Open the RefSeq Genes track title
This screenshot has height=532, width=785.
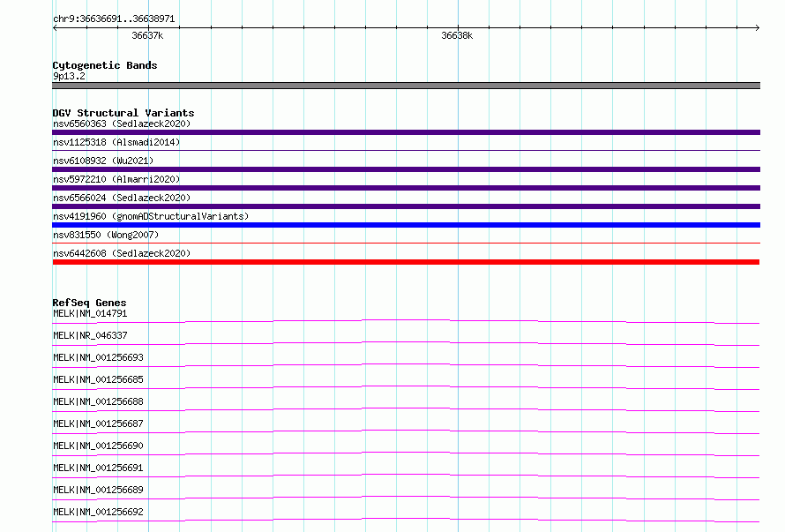tap(89, 303)
